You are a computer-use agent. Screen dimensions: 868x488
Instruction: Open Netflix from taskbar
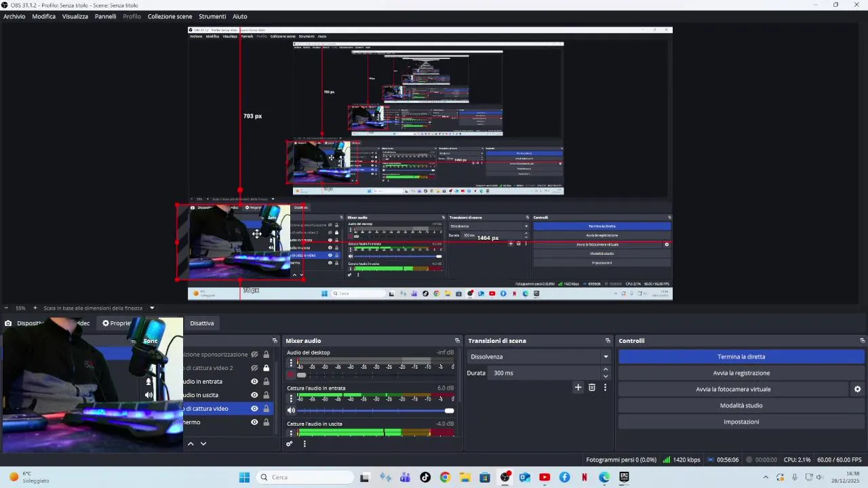click(x=584, y=477)
